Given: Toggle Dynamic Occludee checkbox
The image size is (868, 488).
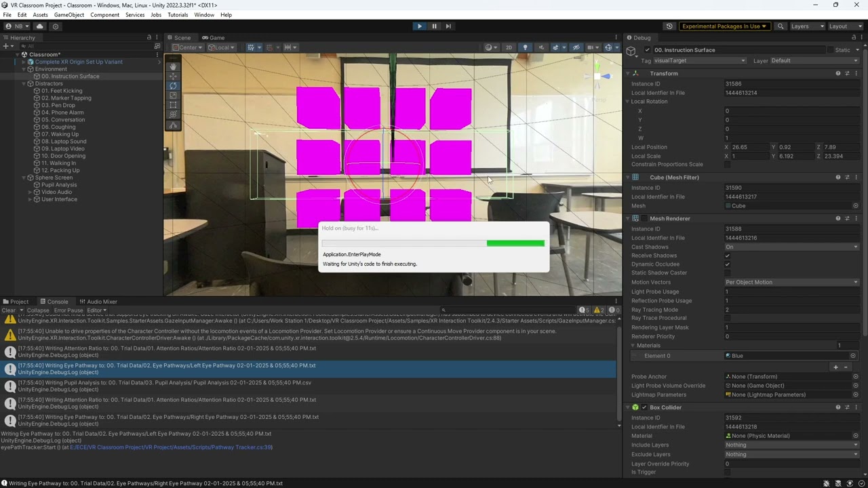Looking at the screenshot, I should coord(728,264).
